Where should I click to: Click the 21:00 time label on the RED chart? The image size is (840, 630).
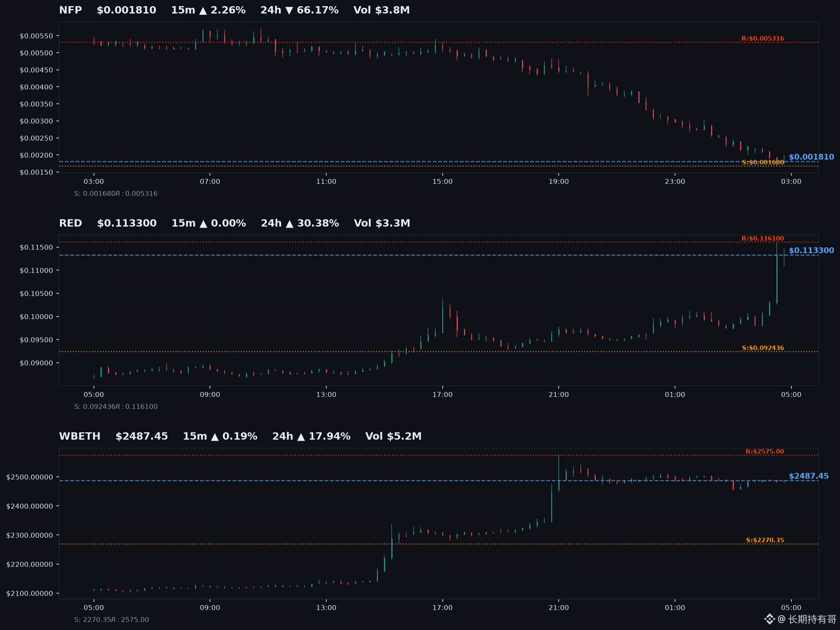pyautogui.click(x=559, y=395)
